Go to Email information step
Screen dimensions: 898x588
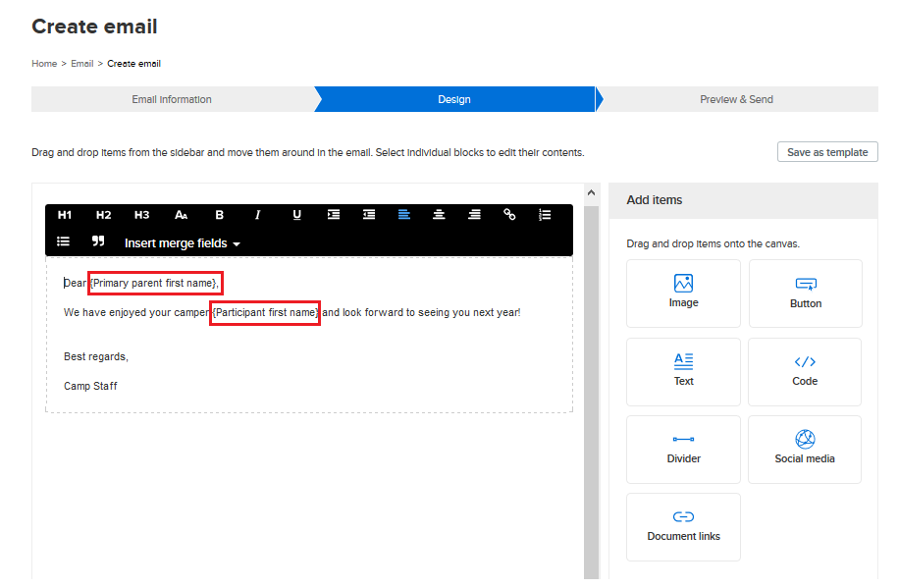tap(172, 99)
